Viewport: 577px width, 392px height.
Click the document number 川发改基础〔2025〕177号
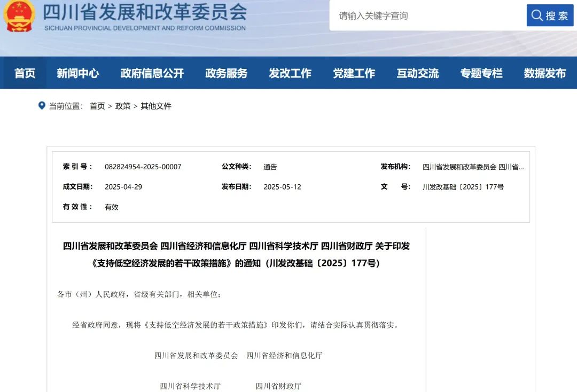click(x=463, y=187)
